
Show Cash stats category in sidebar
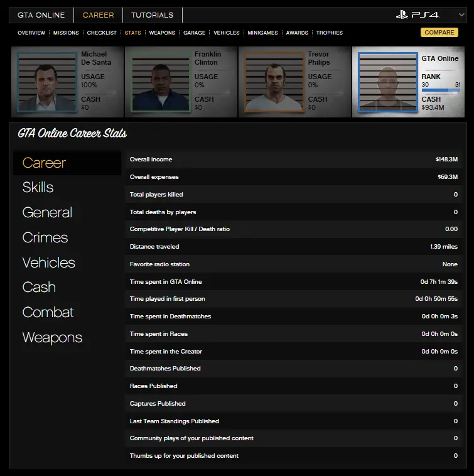tap(39, 288)
